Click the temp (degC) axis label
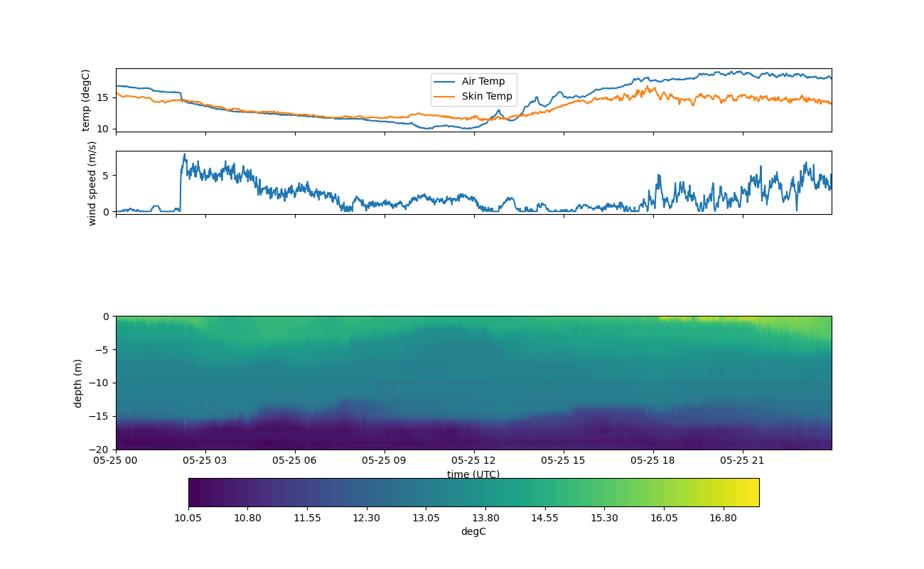Screen dimensions: 924x569 pyautogui.click(x=86, y=100)
